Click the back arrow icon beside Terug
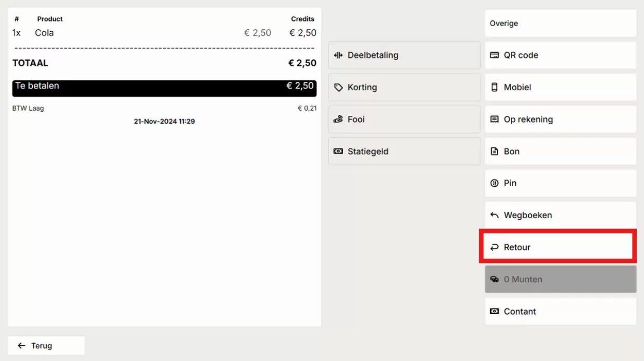 (21, 346)
